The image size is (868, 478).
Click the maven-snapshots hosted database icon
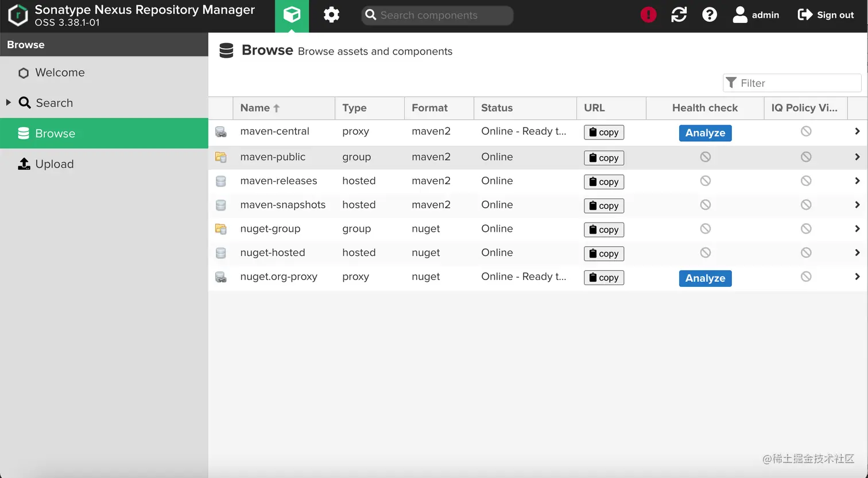point(220,205)
